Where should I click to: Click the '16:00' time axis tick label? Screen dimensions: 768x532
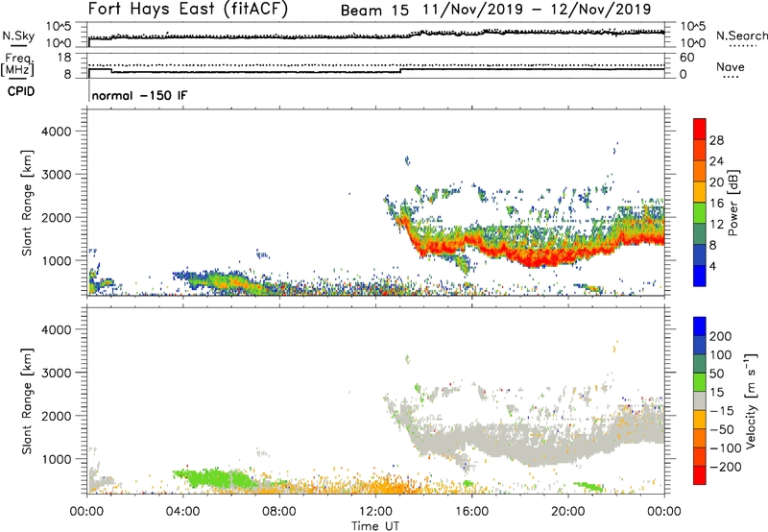pos(471,512)
